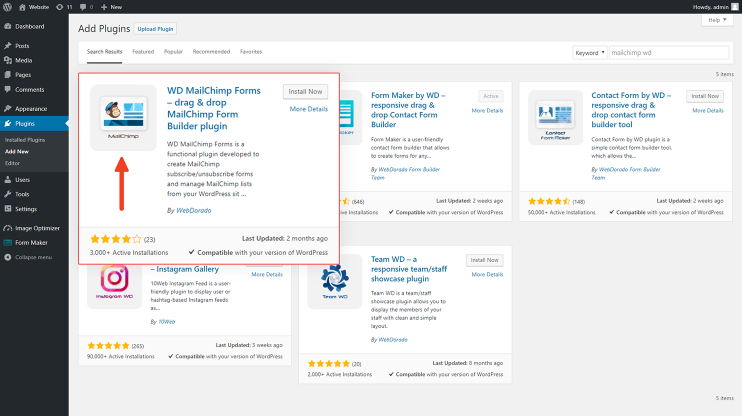Click the WD MailChimp Forms plugin icon
Screen dimensions: 742x416
click(x=124, y=117)
